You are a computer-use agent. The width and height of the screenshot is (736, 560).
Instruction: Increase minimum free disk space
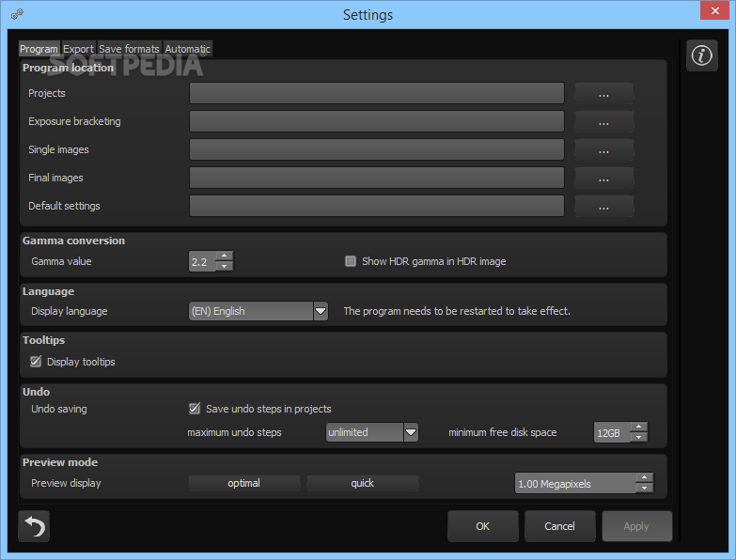tap(639, 428)
